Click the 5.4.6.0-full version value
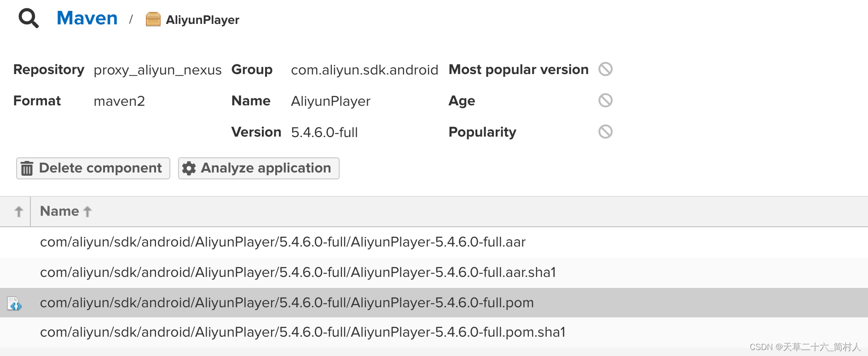Viewport: 868px width, 356px height. (x=324, y=132)
